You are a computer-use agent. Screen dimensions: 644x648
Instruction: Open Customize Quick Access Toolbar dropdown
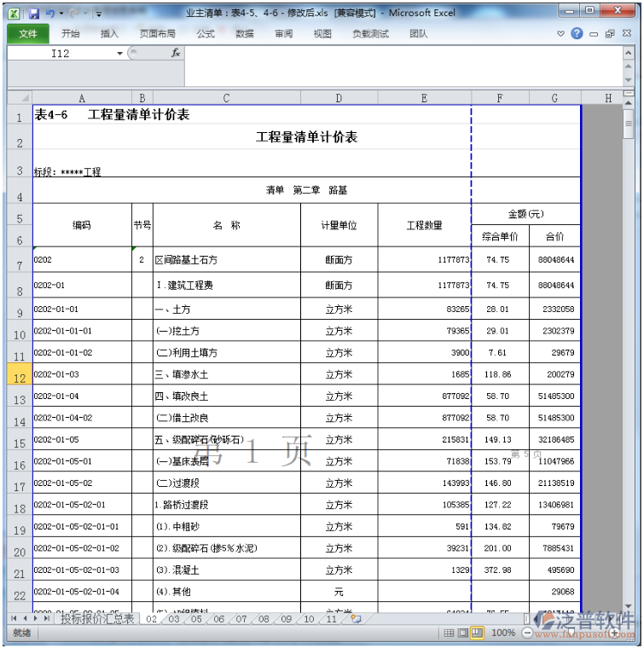(99, 14)
